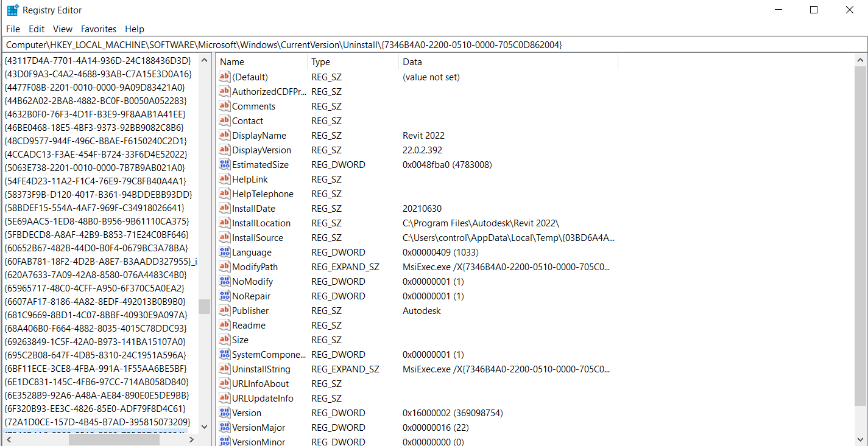Screen dimensions: 868x446
Task: Select the string icon beside (Default)
Action: 225,77
